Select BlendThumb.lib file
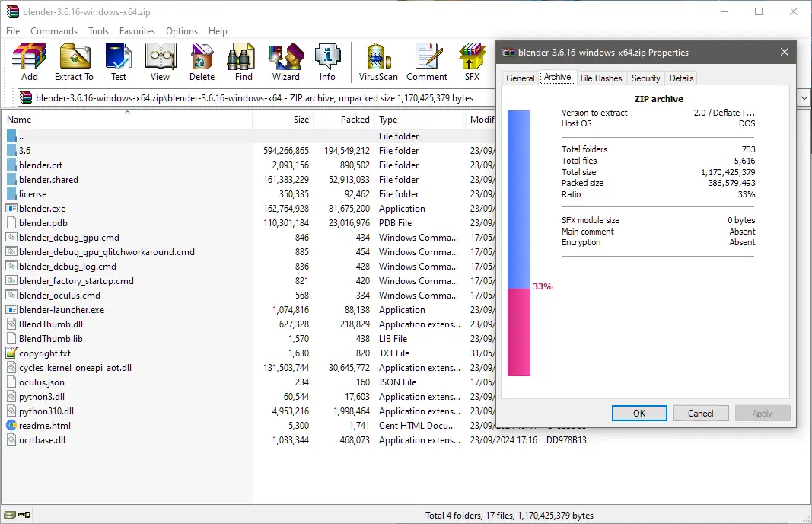 [x=51, y=338]
